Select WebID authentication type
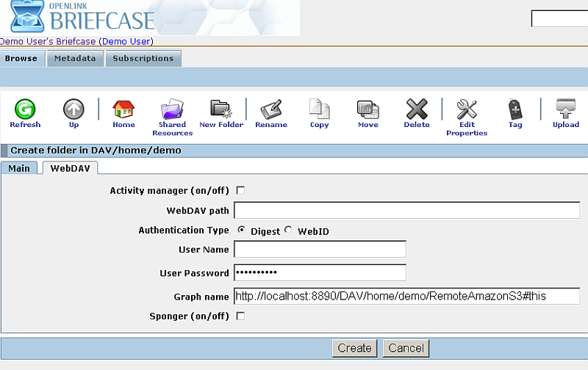This screenshot has height=370, width=588. pyautogui.click(x=289, y=231)
